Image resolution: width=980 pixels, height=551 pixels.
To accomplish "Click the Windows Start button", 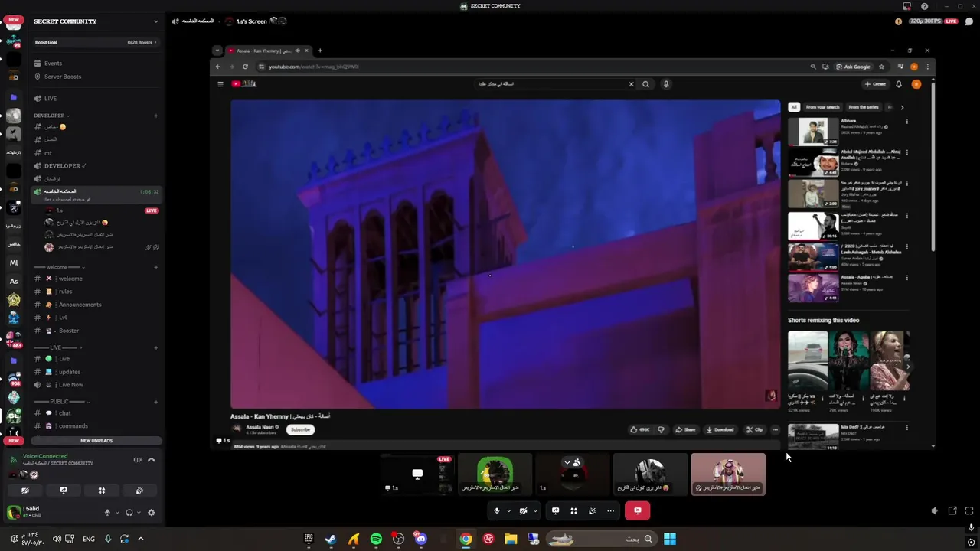I will (670, 539).
